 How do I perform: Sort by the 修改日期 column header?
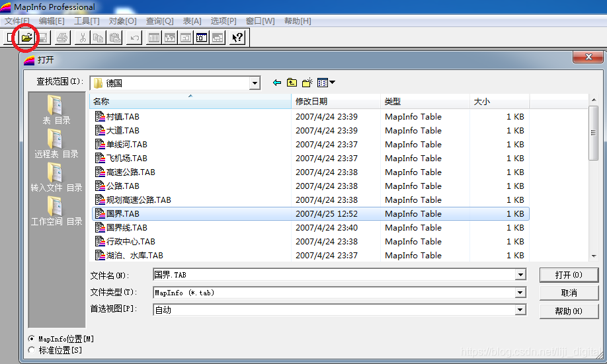(336, 101)
